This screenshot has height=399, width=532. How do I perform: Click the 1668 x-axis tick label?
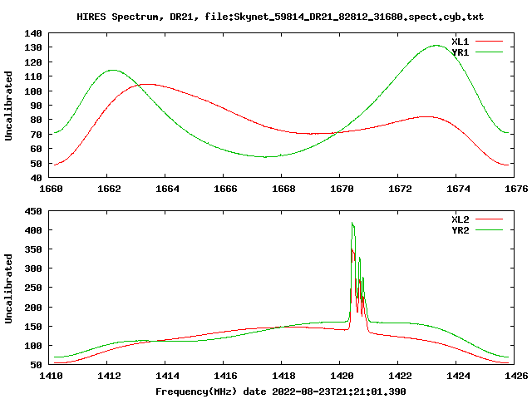tap(283, 189)
